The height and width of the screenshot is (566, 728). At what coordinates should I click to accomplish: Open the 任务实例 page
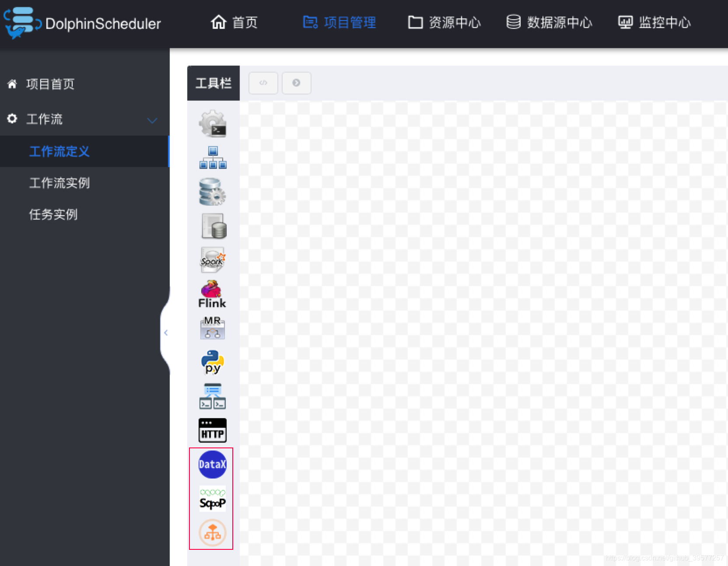53,214
